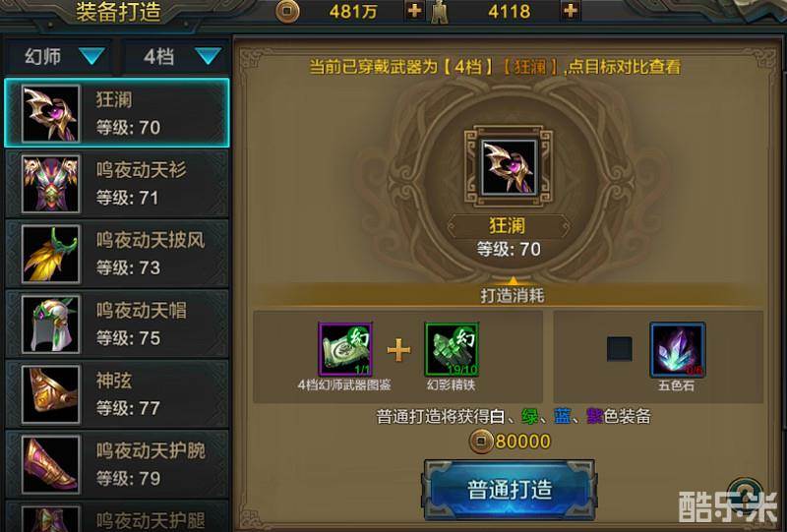Collapse the 打造消耗 section arrow
This screenshot has height=532, width=787.
[513, 280]
